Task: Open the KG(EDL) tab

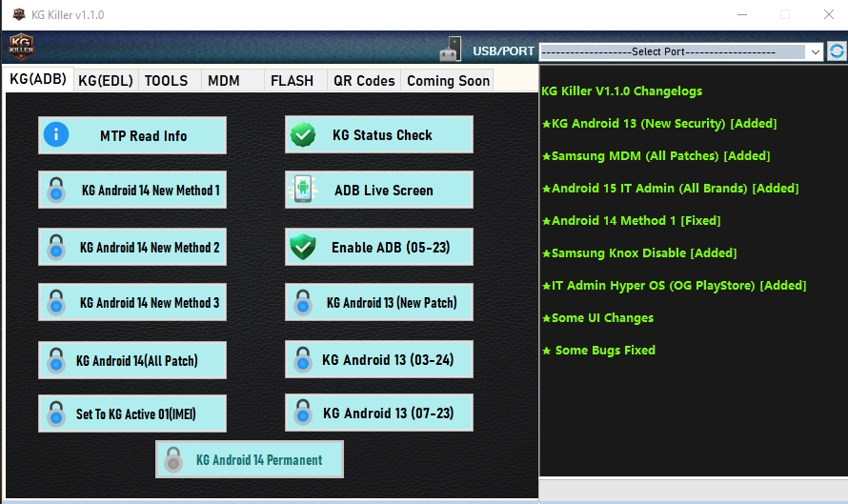Action: tap(106, 81)
